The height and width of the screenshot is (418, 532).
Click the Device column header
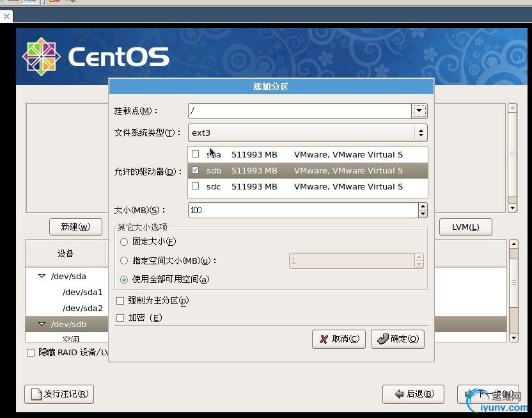(x=65, y=253)
